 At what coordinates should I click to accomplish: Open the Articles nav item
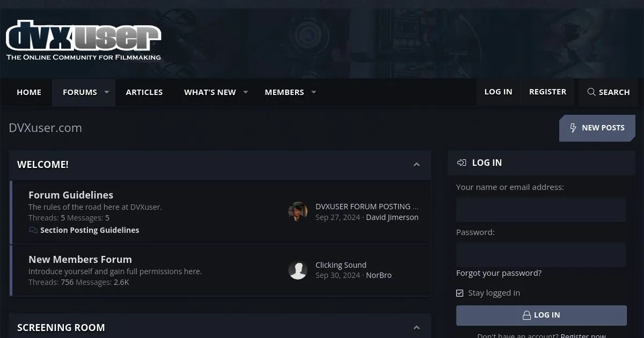[144, 92]
